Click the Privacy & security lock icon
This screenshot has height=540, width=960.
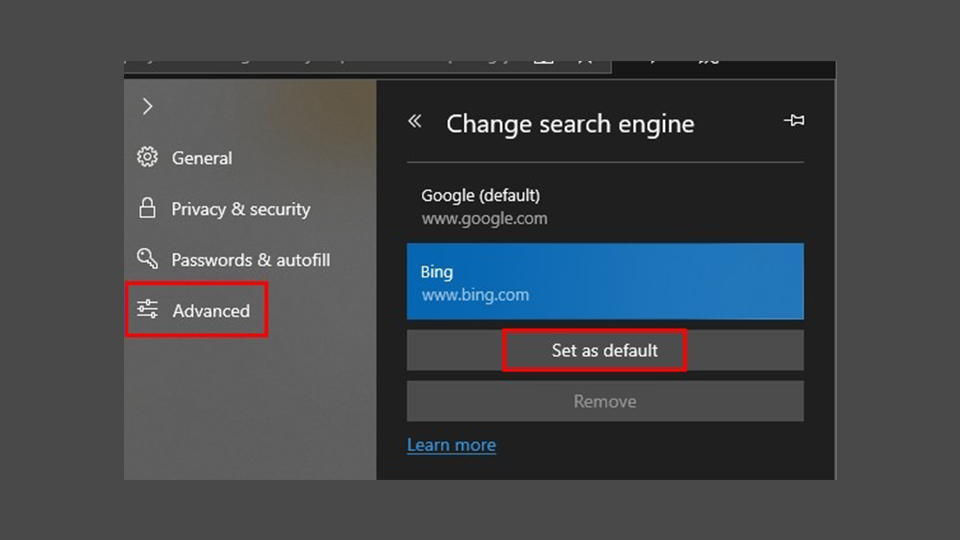(x=147, y=208)
